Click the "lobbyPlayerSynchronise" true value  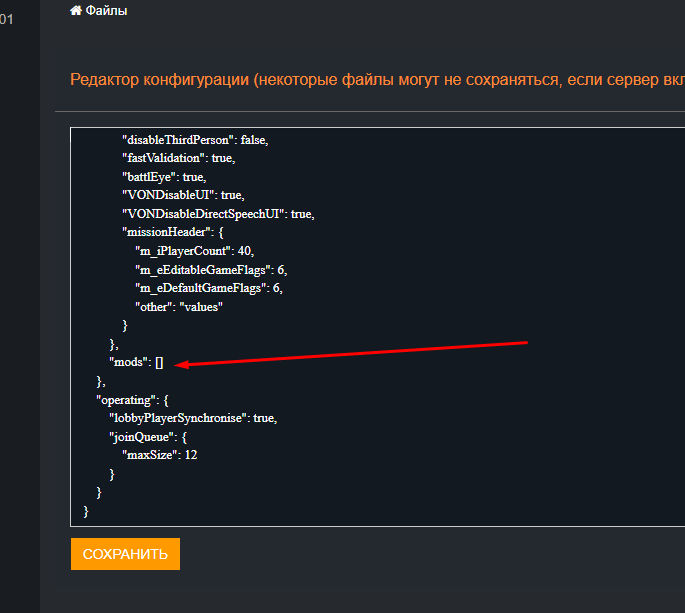click(x=265, y=418)
